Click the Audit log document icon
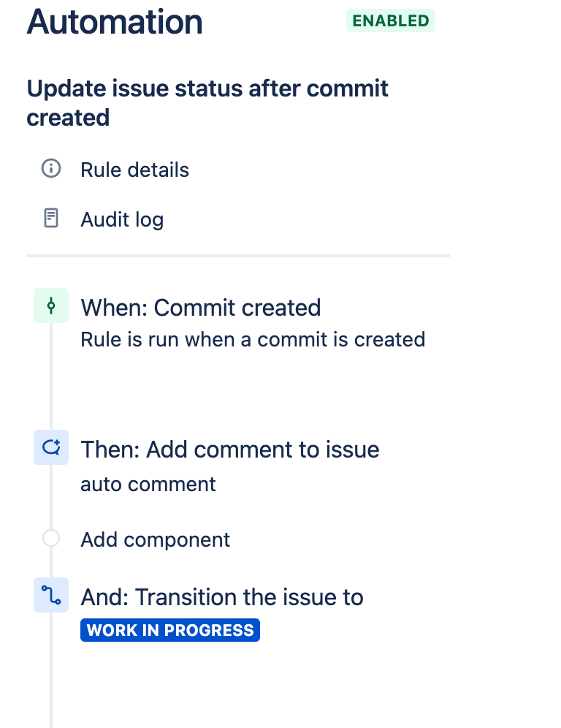The height and width of the screenshot is (728, 561). [51, 218]
